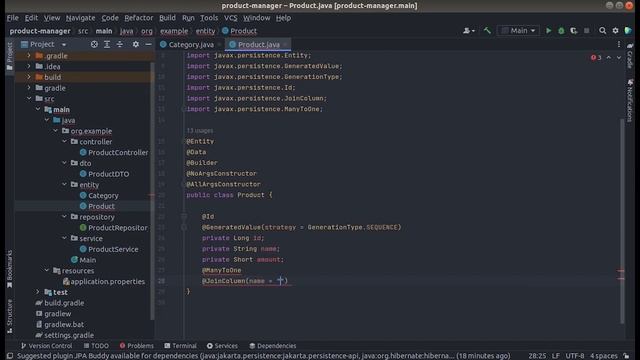Open IDE settings gear in top toolbar
640x360 pixels.
[x=616, y=31]
